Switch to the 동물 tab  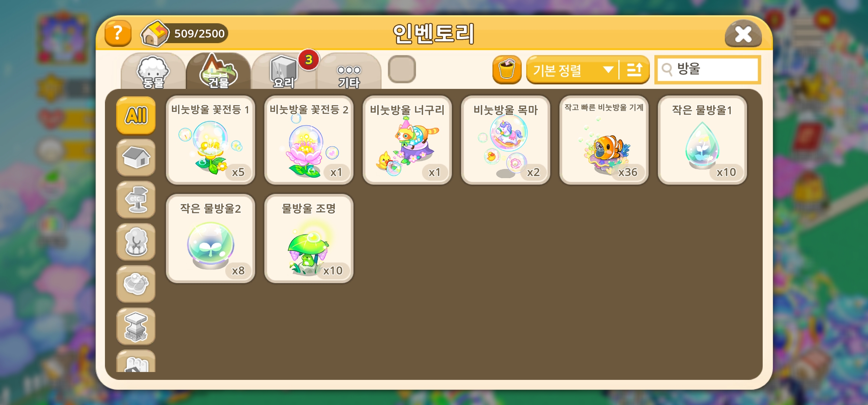tap(153, 72)
